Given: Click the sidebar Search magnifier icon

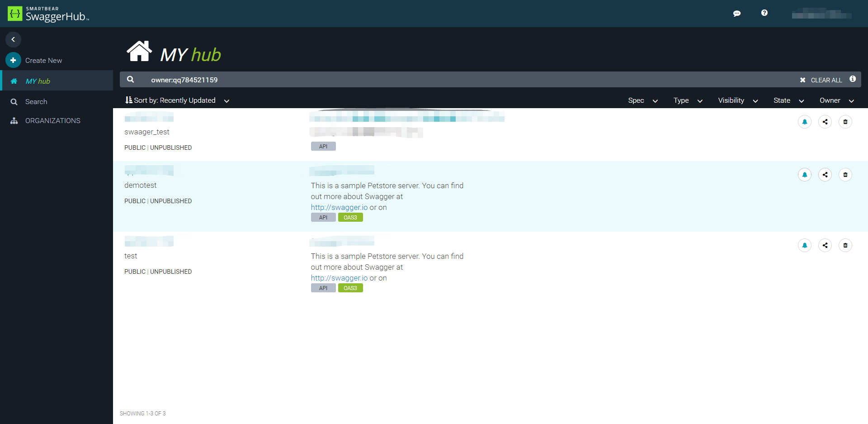Looking at the screenshot, I should click(x=14, y=102).
